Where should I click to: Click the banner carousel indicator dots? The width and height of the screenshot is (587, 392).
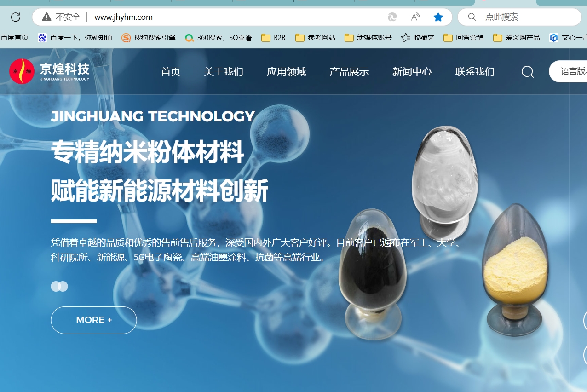pos(59,286)
